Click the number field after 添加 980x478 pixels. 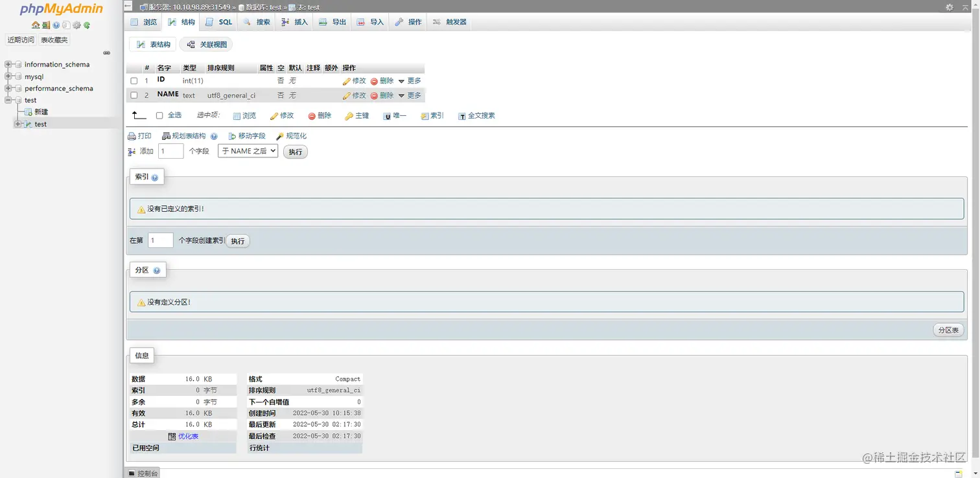(171, 151)
